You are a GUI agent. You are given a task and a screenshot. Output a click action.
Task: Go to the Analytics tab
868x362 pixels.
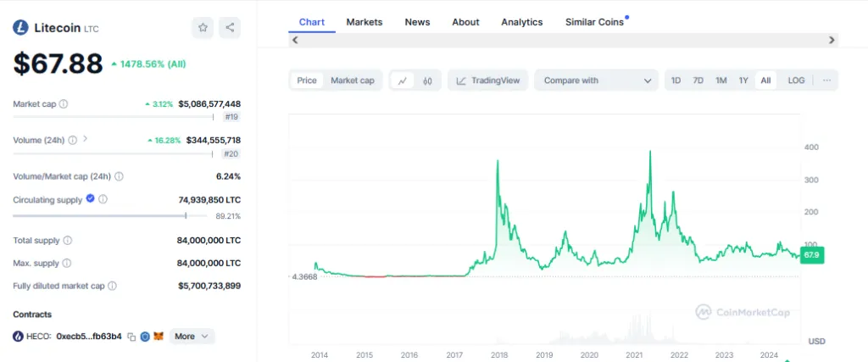tap(522, 22)
